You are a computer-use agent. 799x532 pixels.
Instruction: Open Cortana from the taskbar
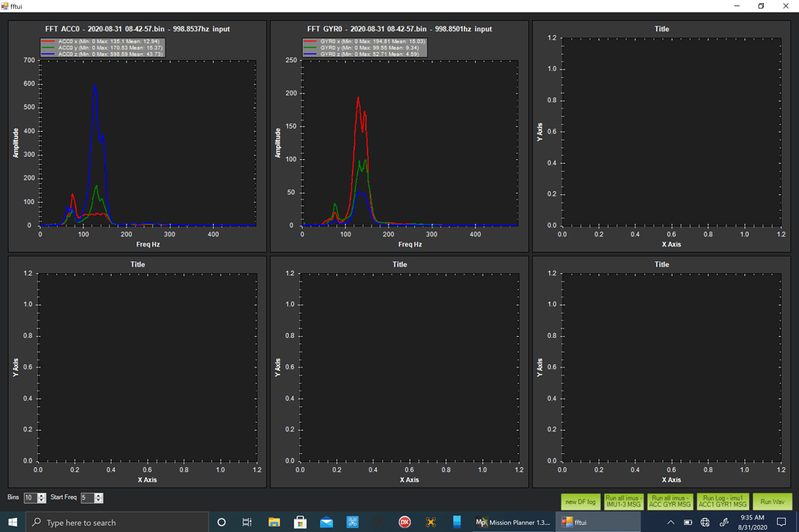click(222, 522)
